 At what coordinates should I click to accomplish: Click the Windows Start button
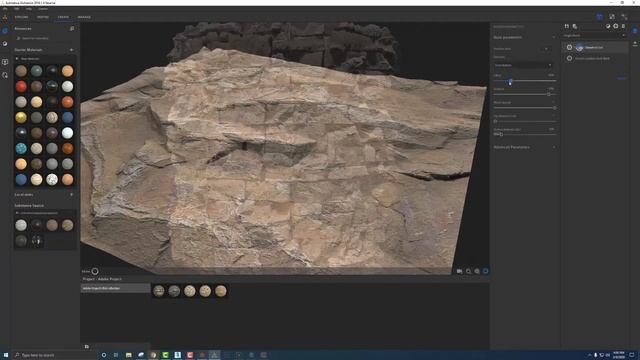(x=6, y=355)
